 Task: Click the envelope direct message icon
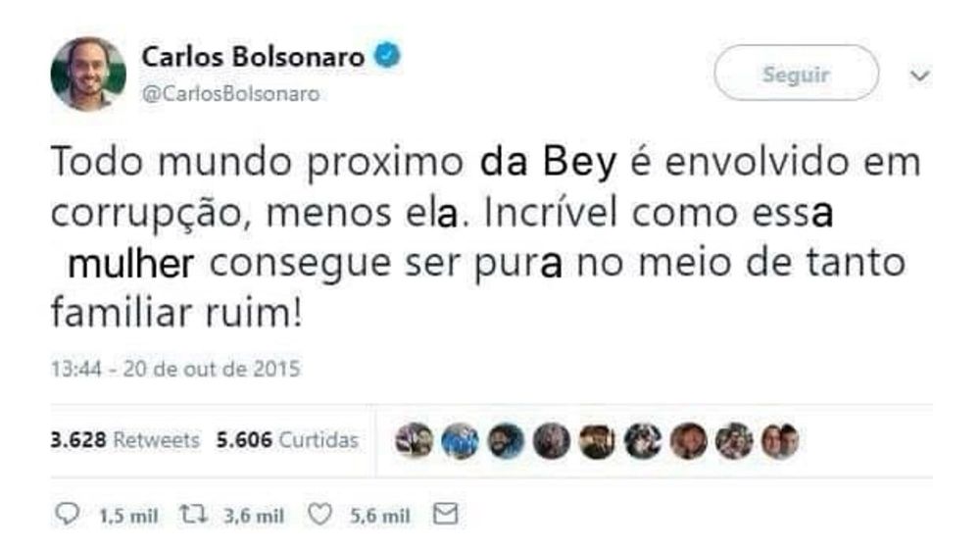pyautogui.click(x=446, y=514)
